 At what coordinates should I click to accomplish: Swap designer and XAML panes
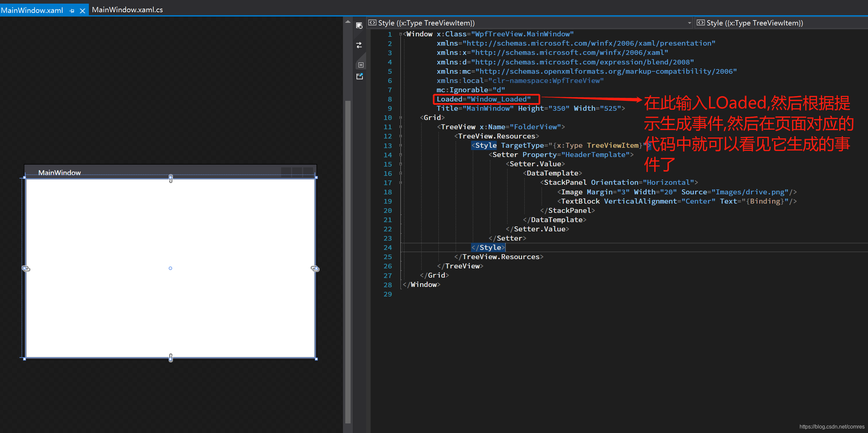click(x=359, y=45)
